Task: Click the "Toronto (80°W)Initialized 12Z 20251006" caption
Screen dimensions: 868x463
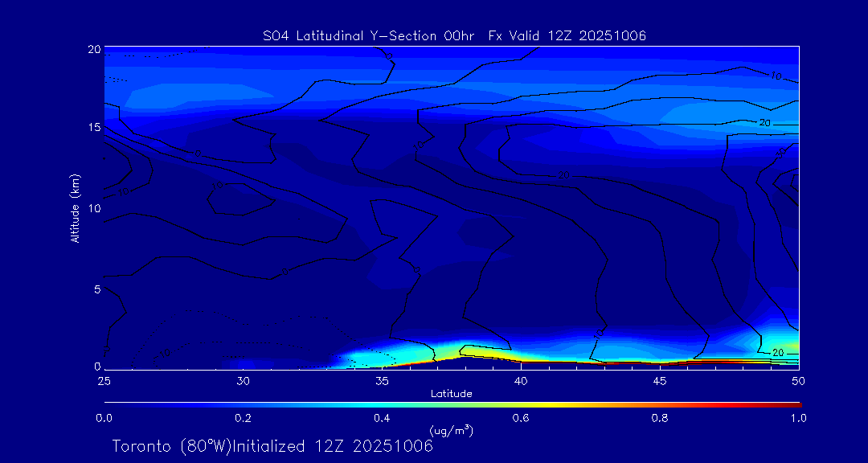Action: [x=272, y=446]
